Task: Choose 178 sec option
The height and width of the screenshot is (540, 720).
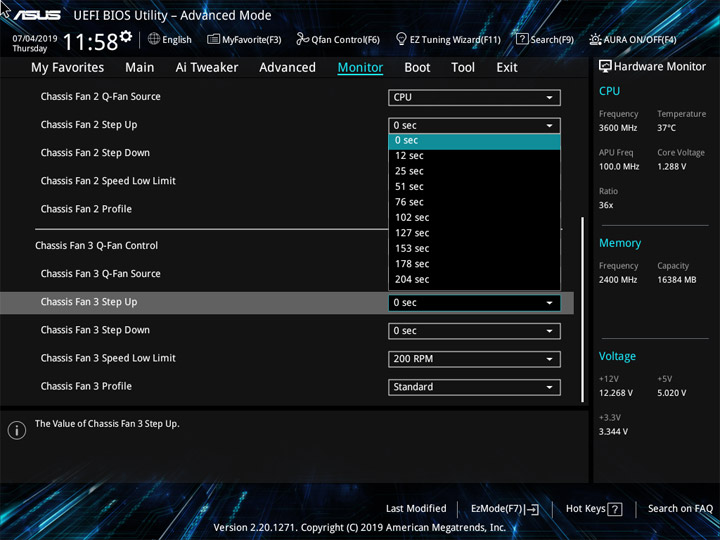Action: point(474,264)
